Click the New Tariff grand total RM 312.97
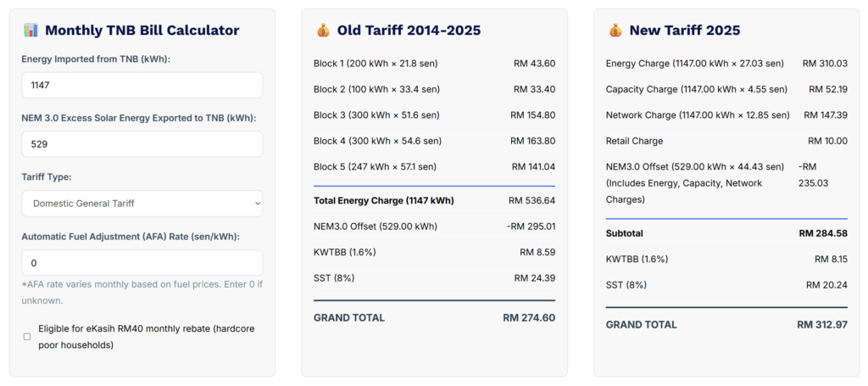The width and height of the screenshot is (868, 386). click(x=821, y=324)
